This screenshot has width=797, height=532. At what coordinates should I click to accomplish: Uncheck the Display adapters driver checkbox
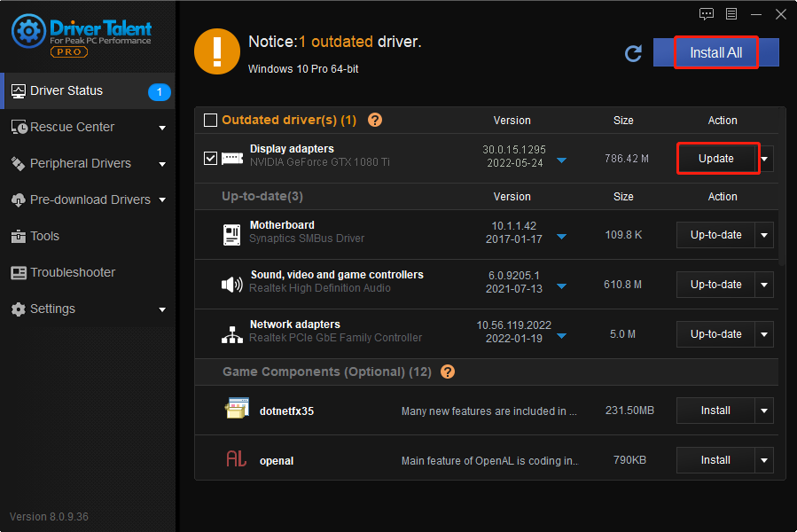tap(210, 158)
